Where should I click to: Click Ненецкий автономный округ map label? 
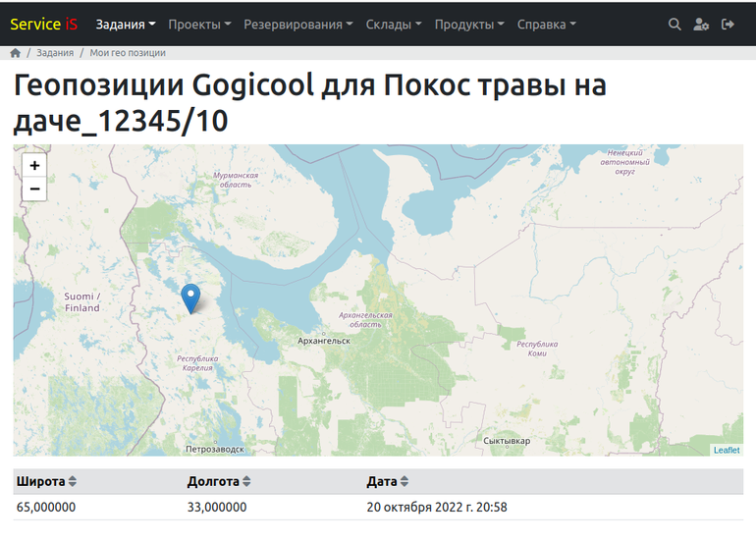pyautogui.click(x=624, y=162)
